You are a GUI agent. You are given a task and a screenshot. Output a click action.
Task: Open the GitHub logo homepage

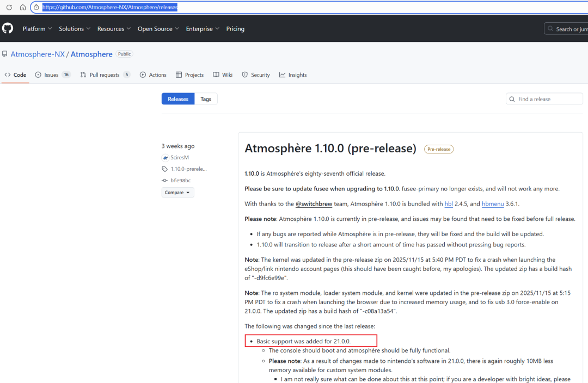pyautogui.click(x=8, y=28)
